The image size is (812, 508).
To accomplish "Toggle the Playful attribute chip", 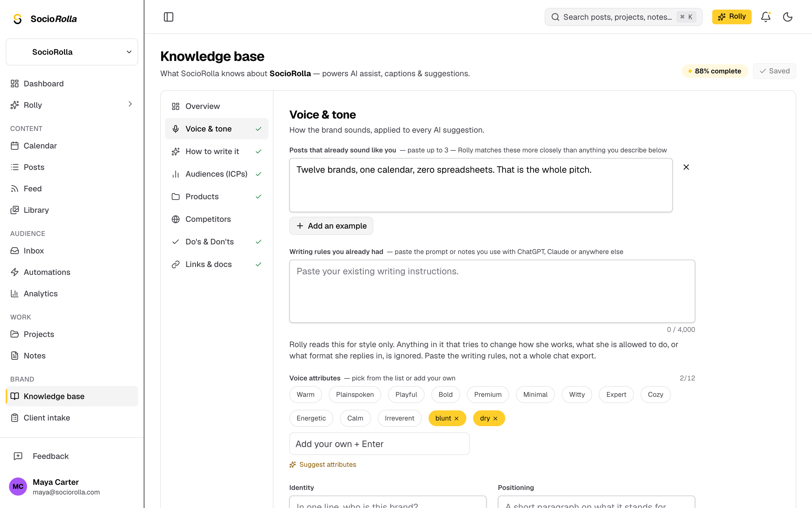I will (x=406, y=395).
